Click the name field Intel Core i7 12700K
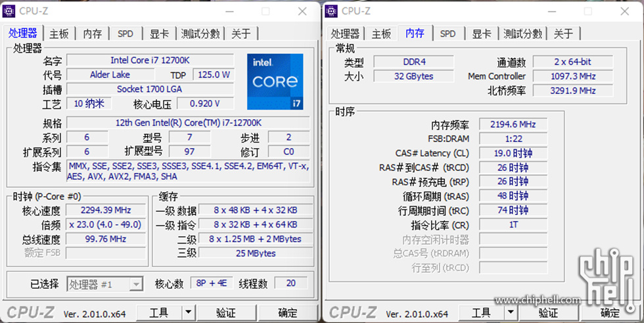Screen dimensions: 644x323 click(150, 61)
